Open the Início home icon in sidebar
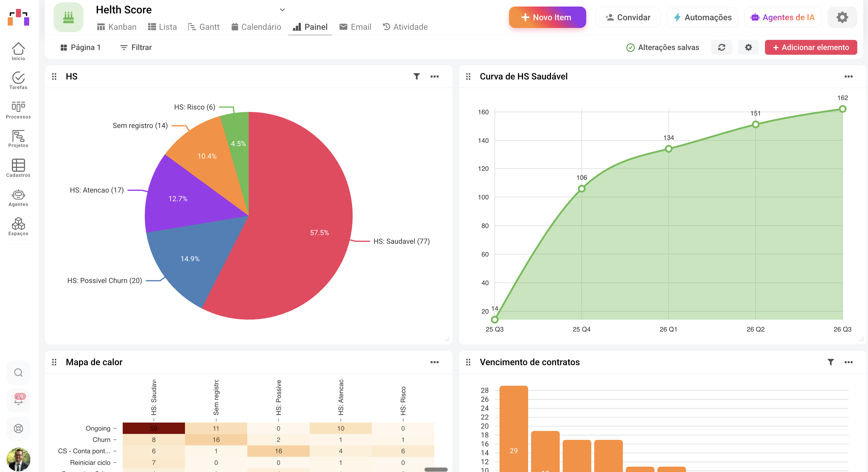The width and height of the screenshot is (868, 472). click(x=18, y=51)
